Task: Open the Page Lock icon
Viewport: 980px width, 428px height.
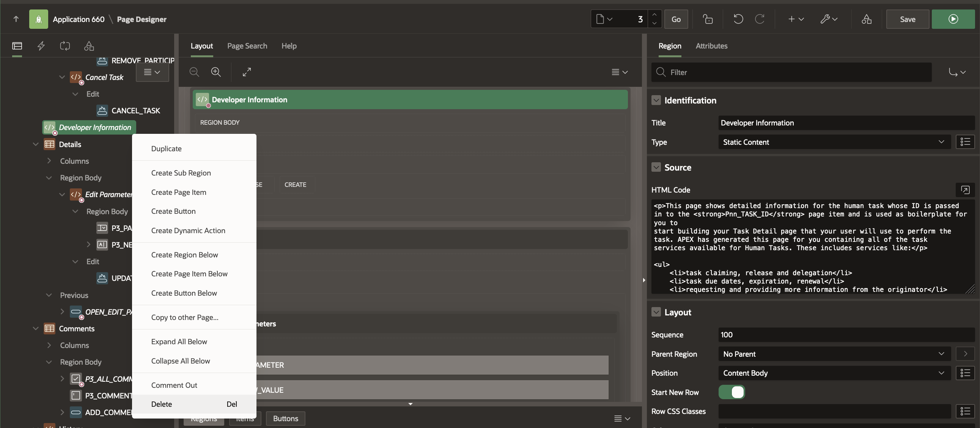Action: tap(707, 19)
